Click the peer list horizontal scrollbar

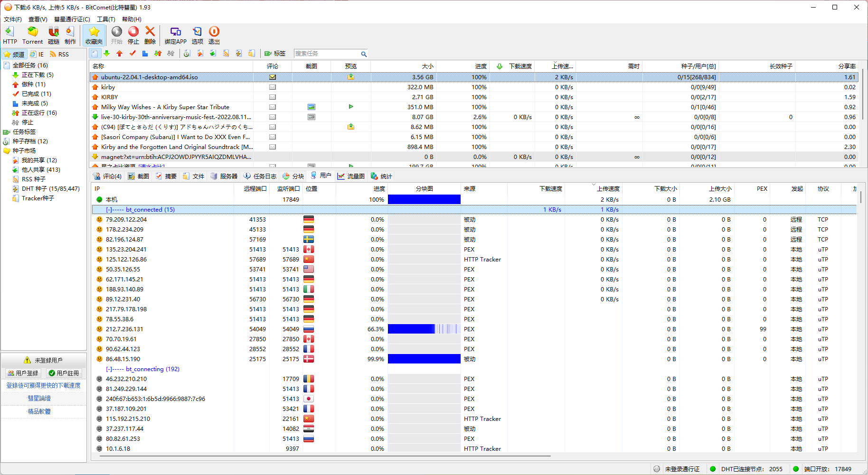pyautogui.click(x=325, y=456)
